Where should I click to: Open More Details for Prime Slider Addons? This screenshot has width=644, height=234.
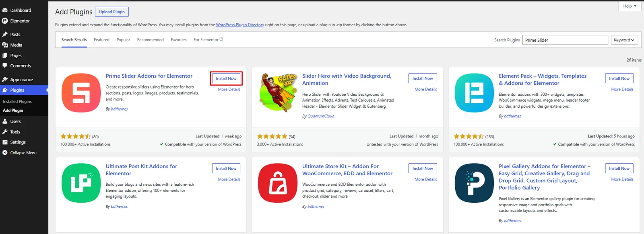click(x=229, y=89)
